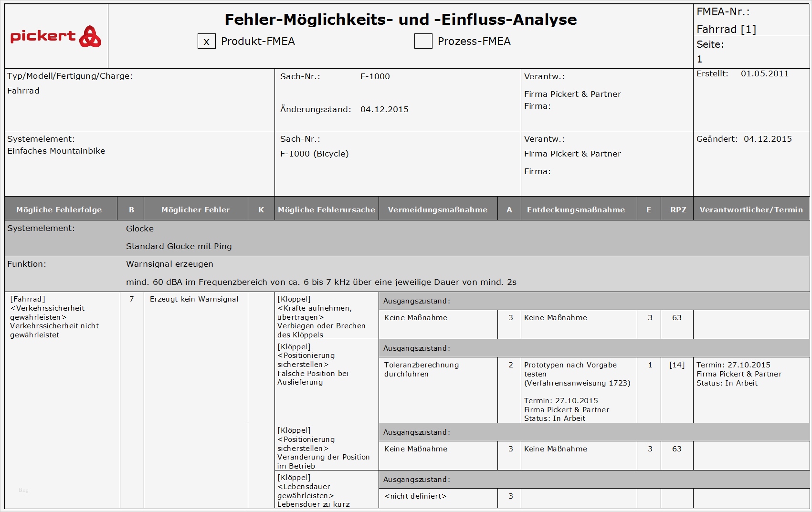Open the Mögliche Fehlerfolge column header
The width and height of the screenshot is (812, 512).
[x=59, y=209]
